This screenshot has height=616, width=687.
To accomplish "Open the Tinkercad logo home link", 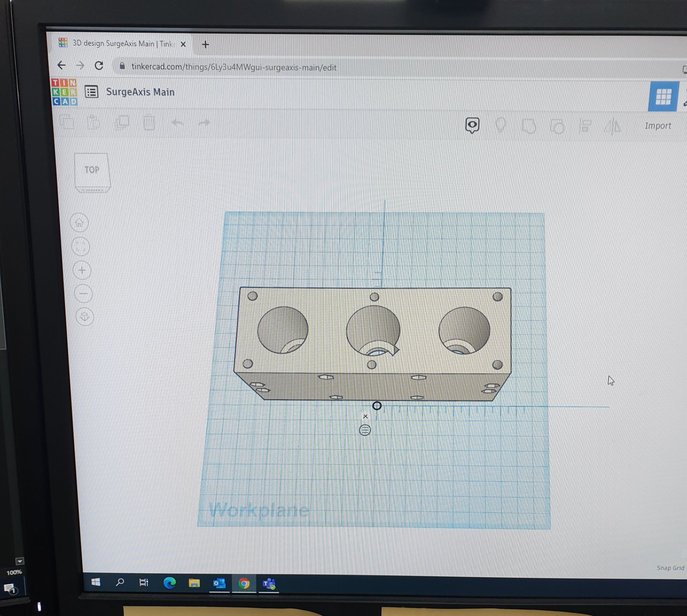I will [x=64, y=92].
